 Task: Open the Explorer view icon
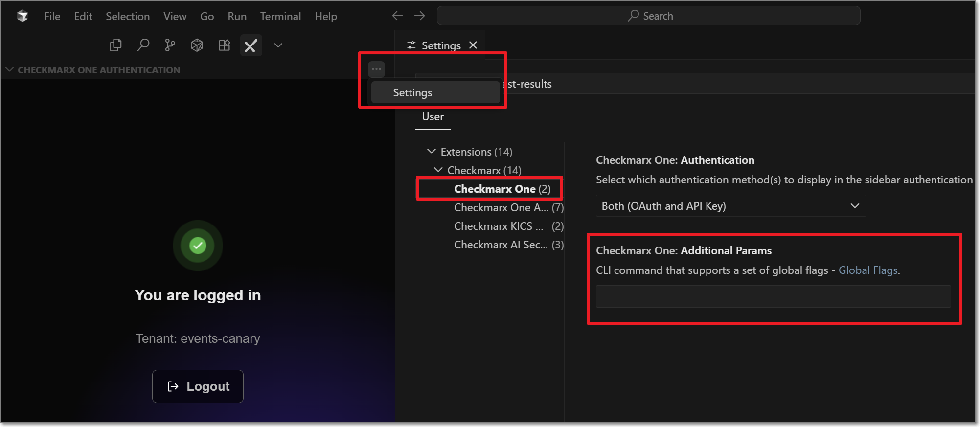tap(115, 45)
